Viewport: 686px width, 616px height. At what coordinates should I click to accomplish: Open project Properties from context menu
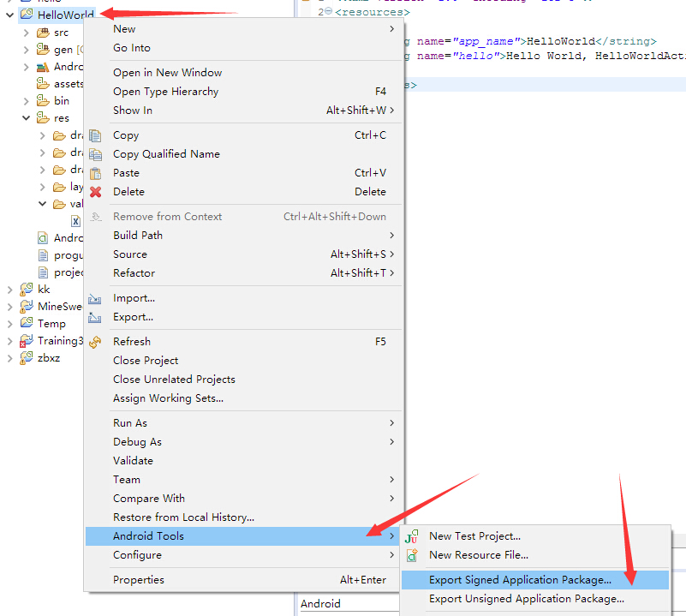pos(140,580)
